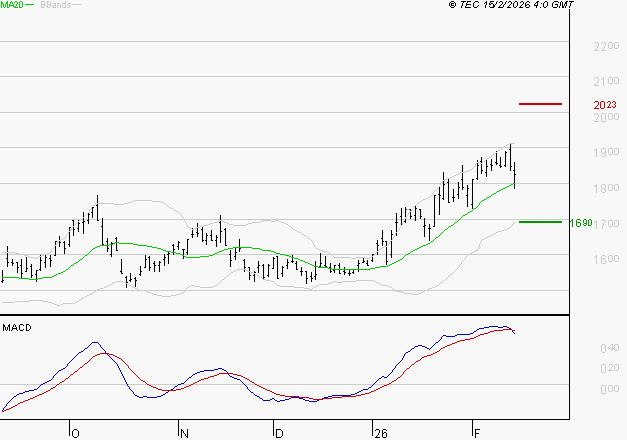This screenshot has height=440, width=627.
Task: Click the red 2023 resistance value
Action: (605, 105)
